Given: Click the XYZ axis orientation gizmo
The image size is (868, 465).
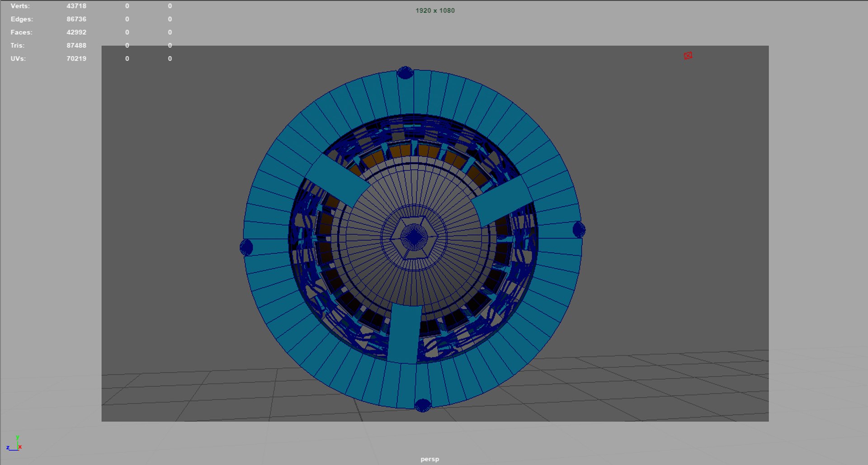Looking at the screenshot, I should 14,444.
